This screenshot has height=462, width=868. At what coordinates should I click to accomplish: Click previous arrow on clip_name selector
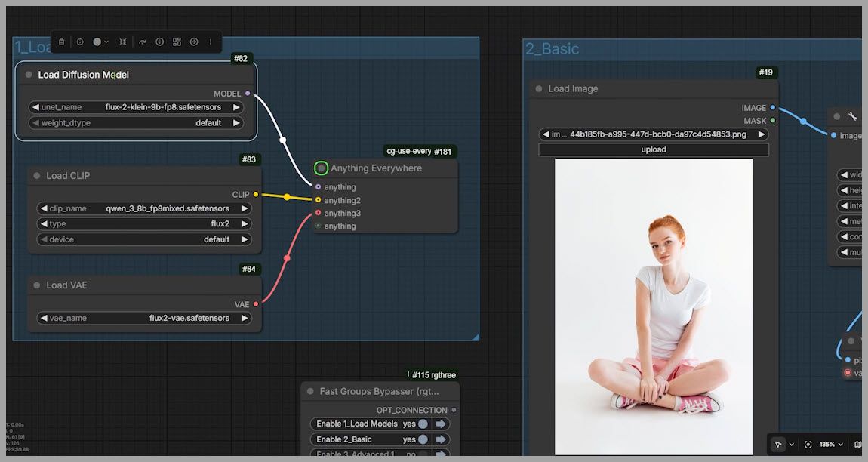point(44,209)
